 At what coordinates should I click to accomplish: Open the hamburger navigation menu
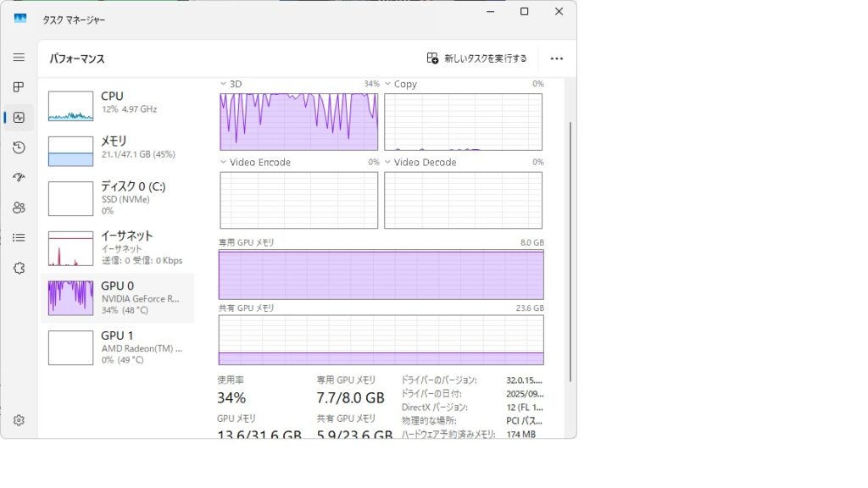pyautogui.click(x=19, y=57)
